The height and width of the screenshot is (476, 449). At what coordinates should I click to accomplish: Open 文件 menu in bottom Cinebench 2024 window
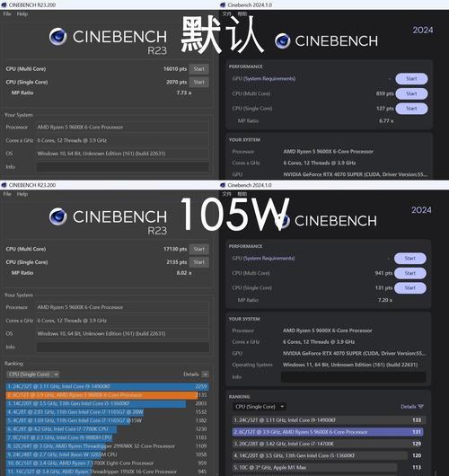coord(227,194)
